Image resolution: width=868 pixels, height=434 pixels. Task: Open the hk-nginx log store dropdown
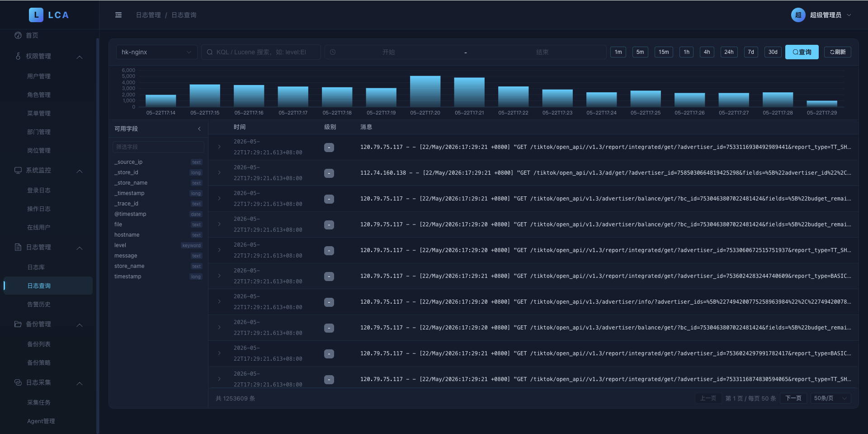[x=156, y=52]
